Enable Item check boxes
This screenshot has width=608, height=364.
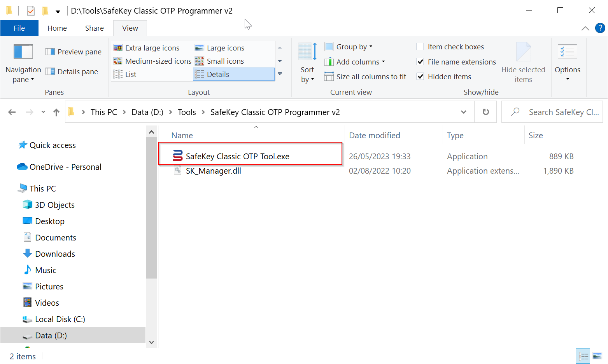(x=420, y=47)
